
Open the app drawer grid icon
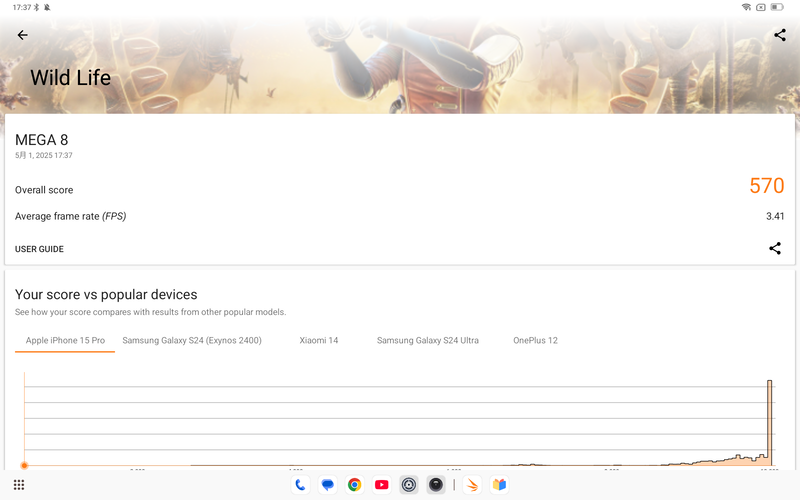[19, 485]
